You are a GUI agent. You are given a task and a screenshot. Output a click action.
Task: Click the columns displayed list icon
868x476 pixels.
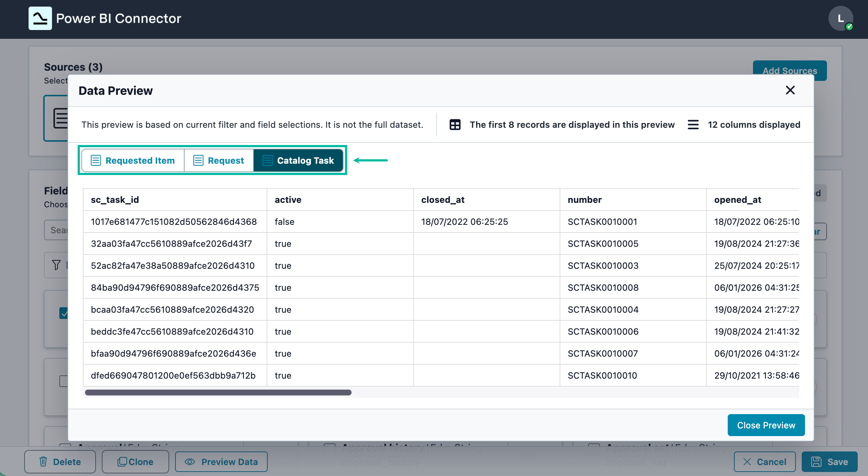[x=693, y=125]
